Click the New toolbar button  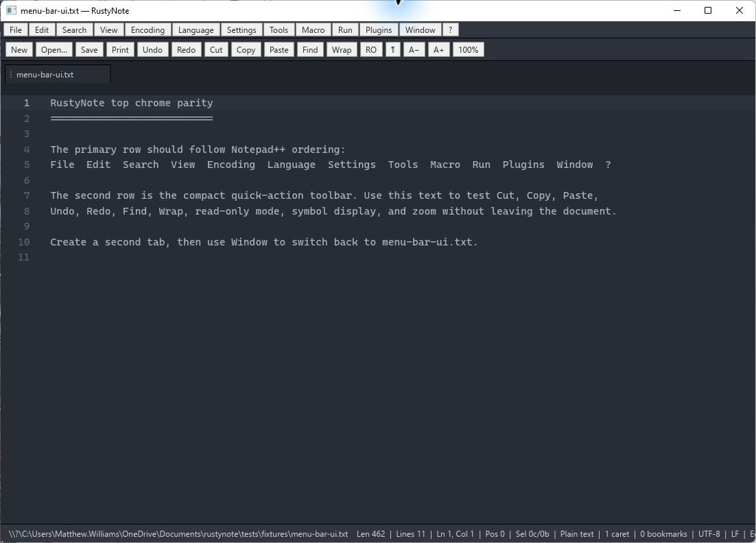19,49
